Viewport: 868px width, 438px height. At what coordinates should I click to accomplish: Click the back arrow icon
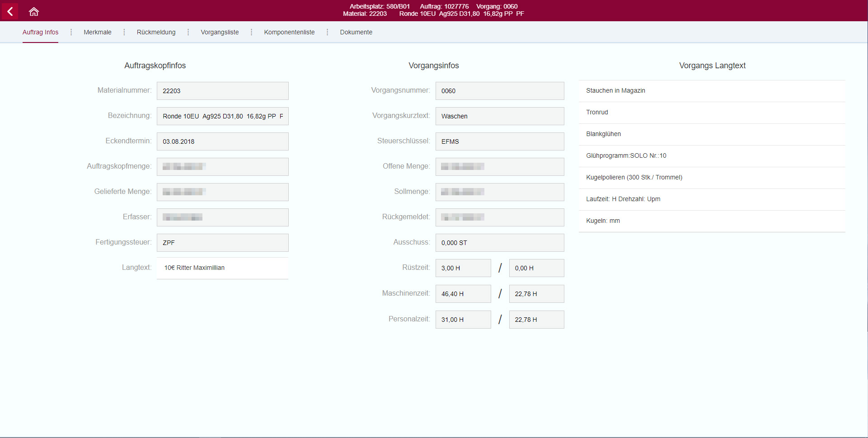tap(9, 11)
